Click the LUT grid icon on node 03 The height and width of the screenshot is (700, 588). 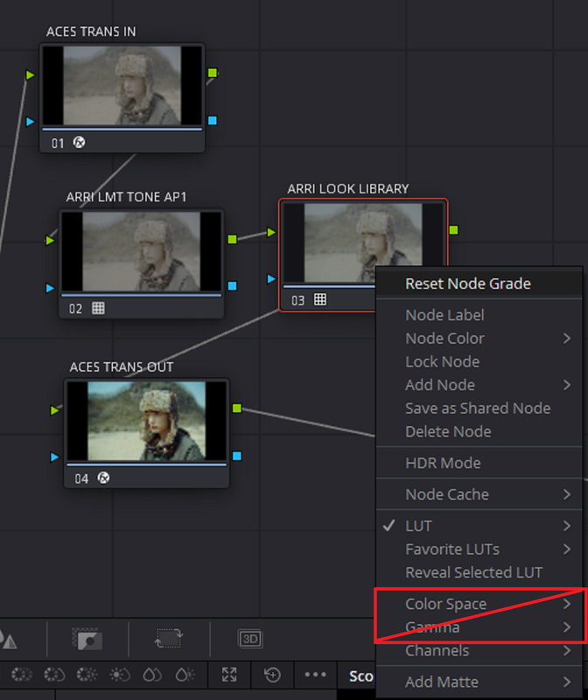(320, 299)
